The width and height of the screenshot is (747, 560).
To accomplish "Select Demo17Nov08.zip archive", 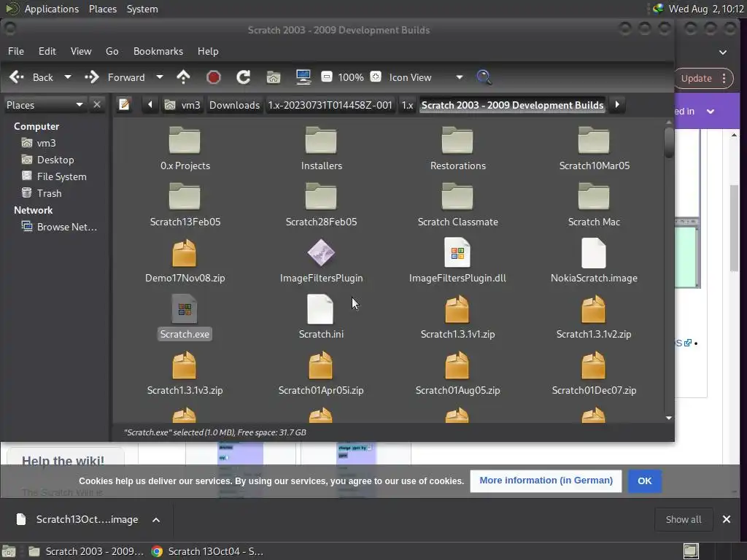I will coord(185,261).
